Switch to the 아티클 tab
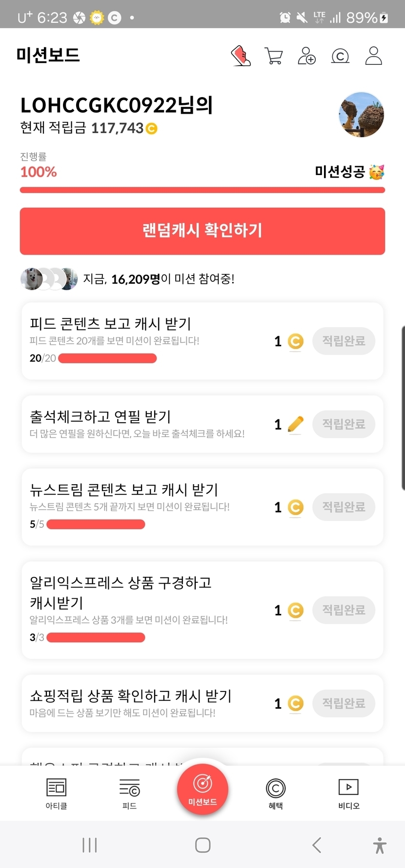This screenshot has height=868, width=405. point(56,793)
